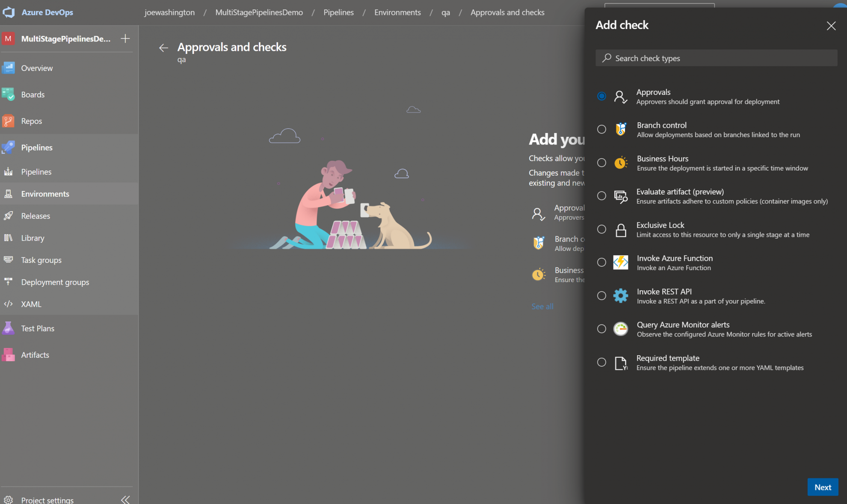The image size is (847, 504).
Task: Open the Repos sidebar icon
Action: click(8, 121)
